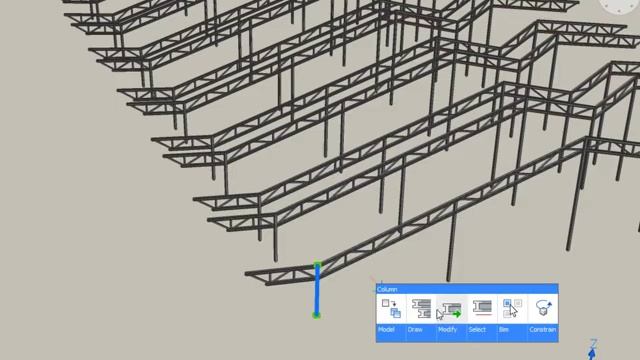
Task: Switch to the Modify tab
Action: (x=447, y=329)
